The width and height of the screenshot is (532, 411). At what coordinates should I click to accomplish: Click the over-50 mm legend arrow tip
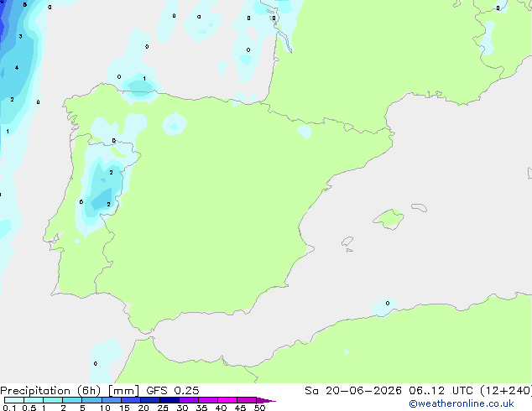tap(266, 400)
